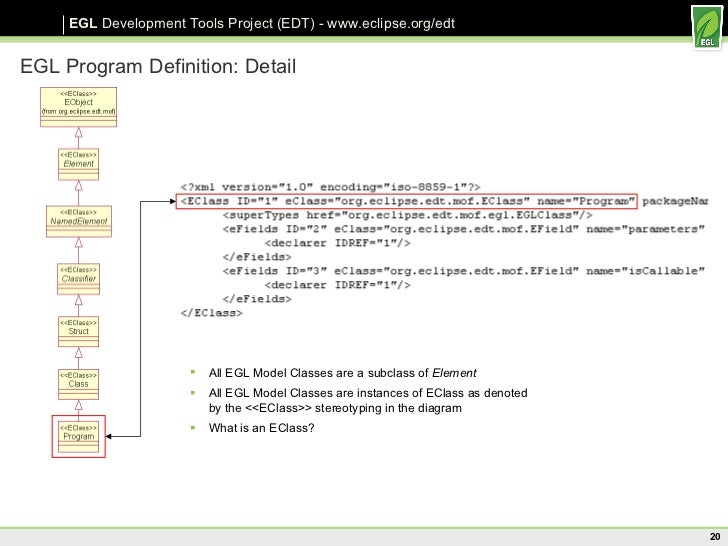Click the first '<declarer IDREF="1"/>' line
This screenshot has height=546, width=728.
(x=338, y=243)
